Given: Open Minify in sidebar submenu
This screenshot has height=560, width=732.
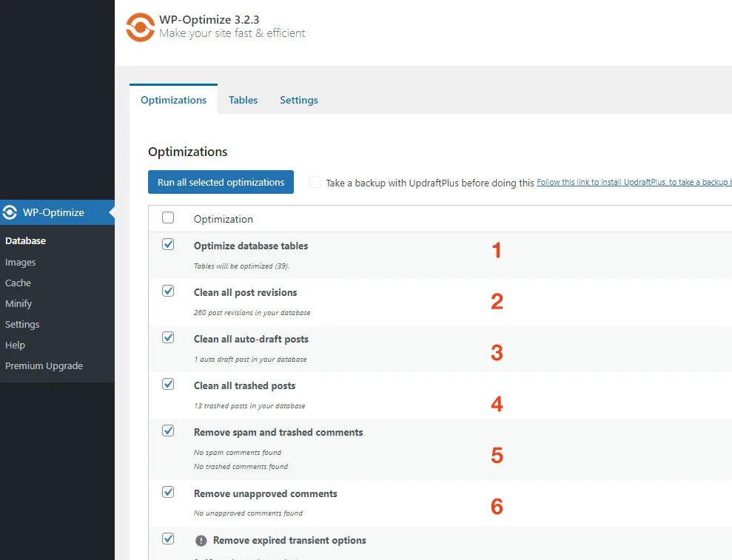Looking at the screenshot, I should coord(19,304).
